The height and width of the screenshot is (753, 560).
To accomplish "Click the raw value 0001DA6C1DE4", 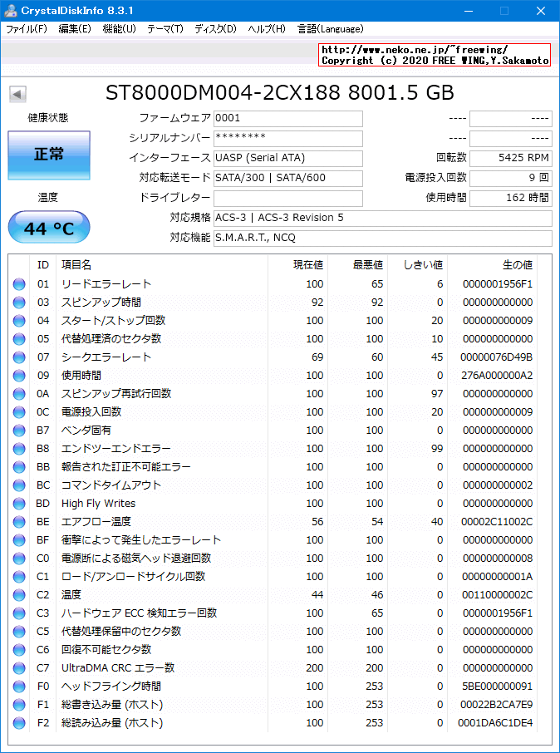I will 496,723.
